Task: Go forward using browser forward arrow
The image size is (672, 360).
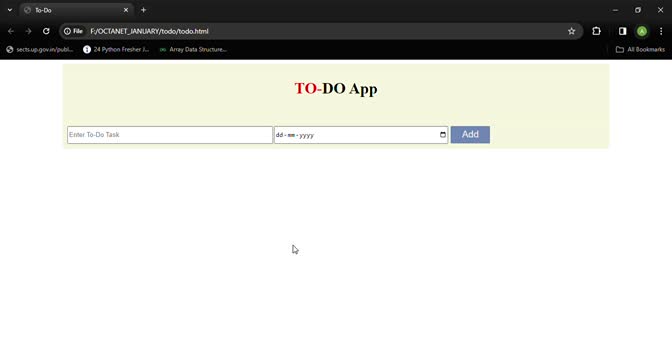Action: point(28,31)
